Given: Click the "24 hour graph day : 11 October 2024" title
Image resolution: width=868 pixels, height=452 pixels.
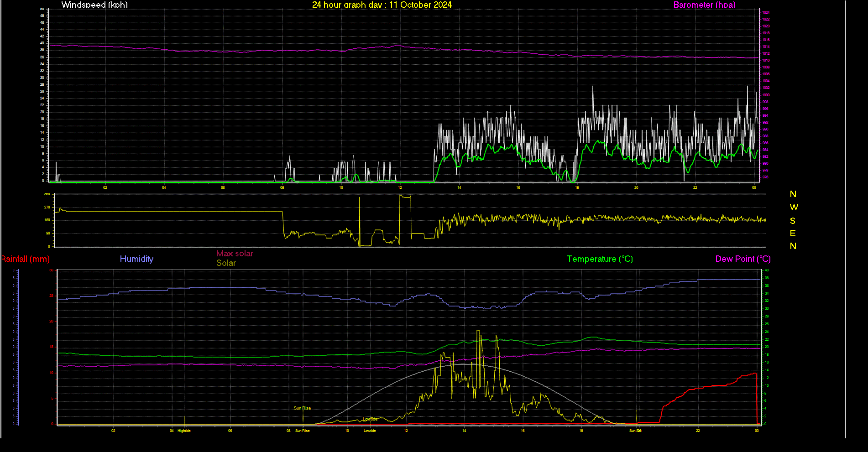Looking at the screenshot, I should coord(382,5).
